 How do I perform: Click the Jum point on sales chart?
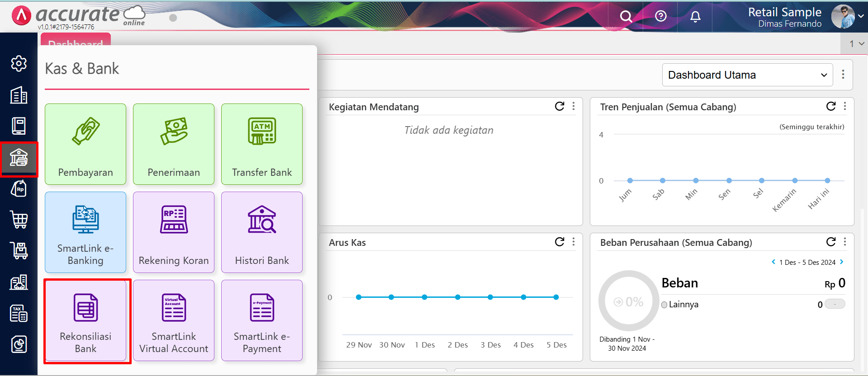coord(630,180)
